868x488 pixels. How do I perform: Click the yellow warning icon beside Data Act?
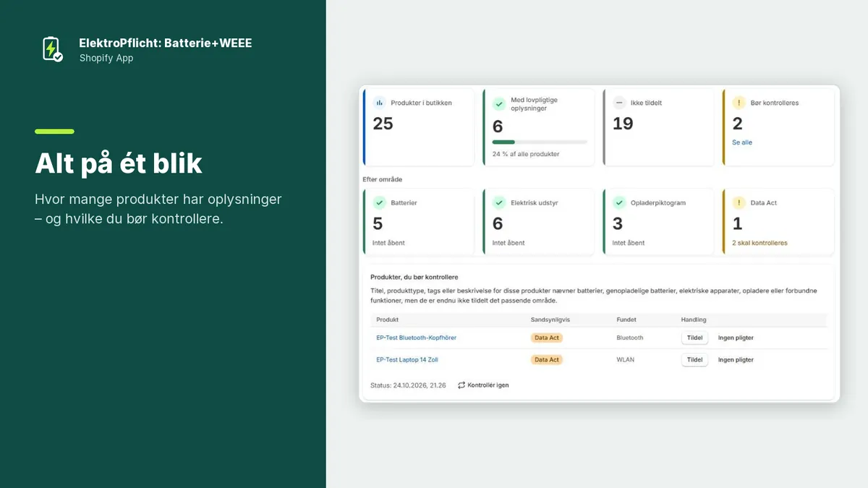click(739, 202)
